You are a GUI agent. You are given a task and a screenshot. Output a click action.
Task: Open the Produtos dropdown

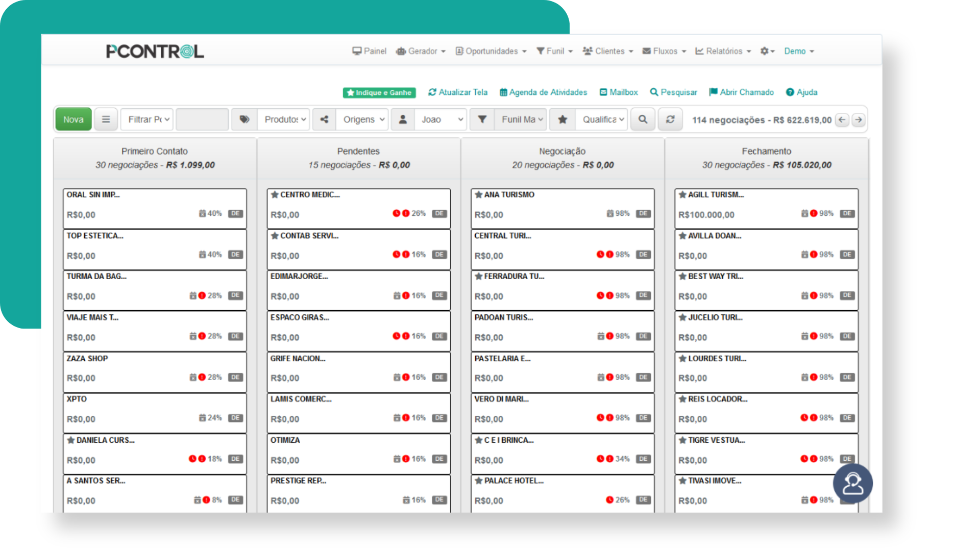tap(283, 119)
